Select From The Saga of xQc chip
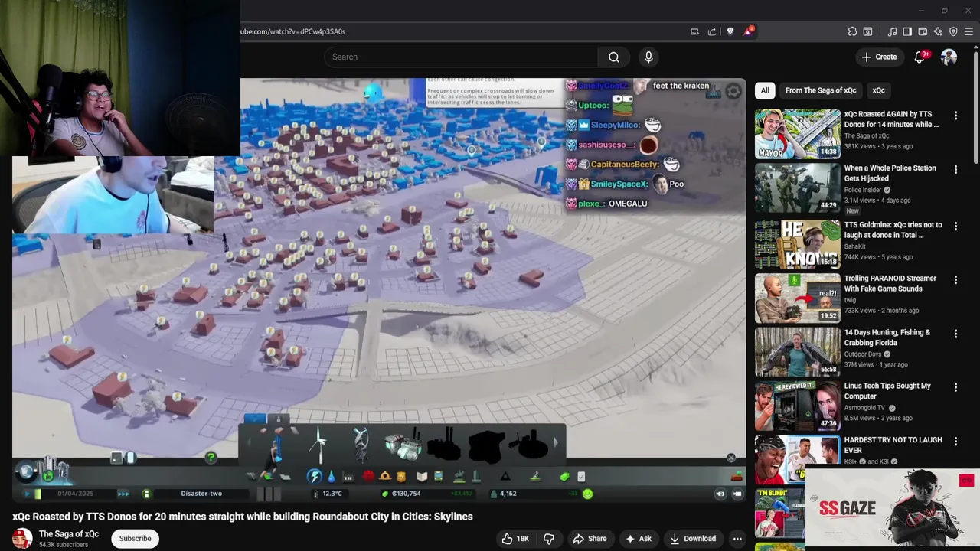The width and height of the screenshot is (980, 551). pos(821,90)
